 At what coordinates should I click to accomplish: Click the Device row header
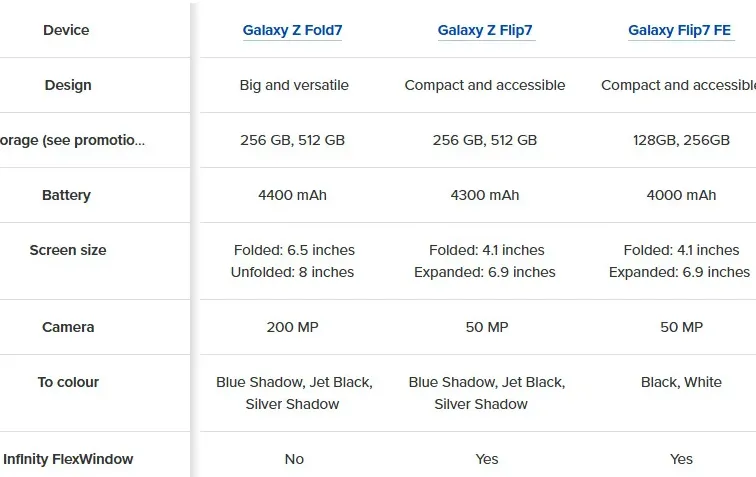(66, 30)
